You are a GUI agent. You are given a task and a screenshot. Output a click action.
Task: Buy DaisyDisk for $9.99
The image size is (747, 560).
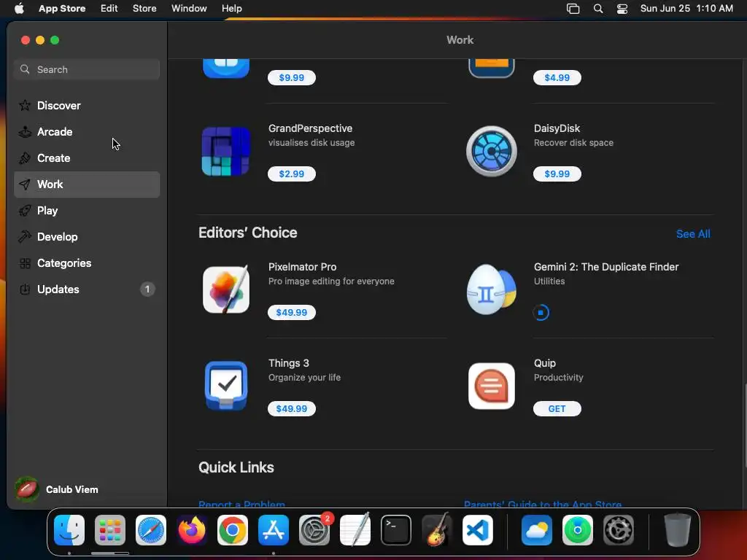coord(557,174)
